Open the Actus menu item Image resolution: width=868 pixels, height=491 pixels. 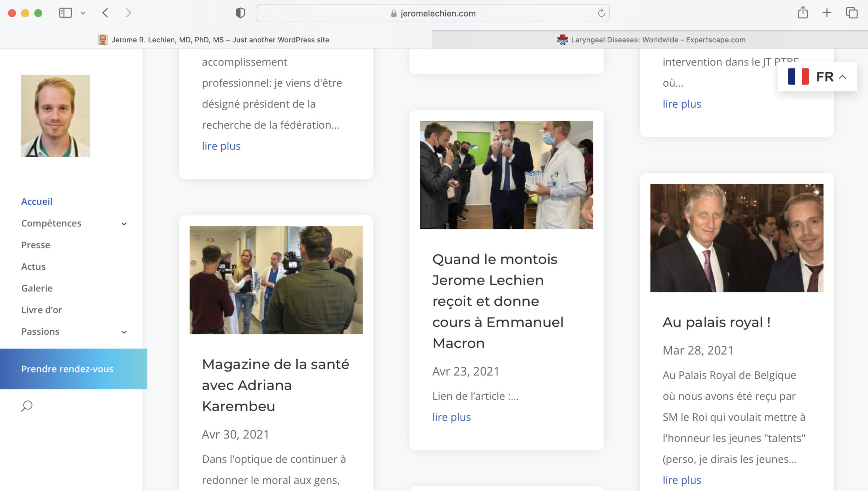(33, 267)
